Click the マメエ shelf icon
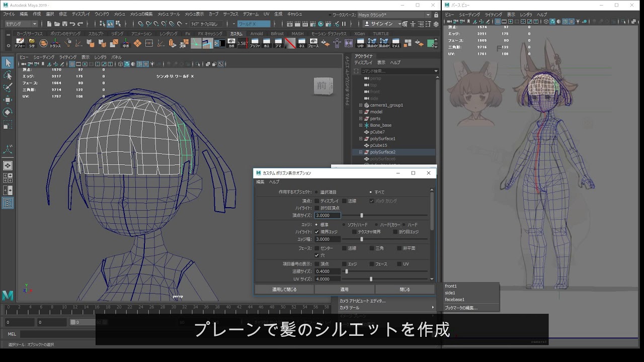The width and height of the screenshot is (644, 362). [396, 43]
